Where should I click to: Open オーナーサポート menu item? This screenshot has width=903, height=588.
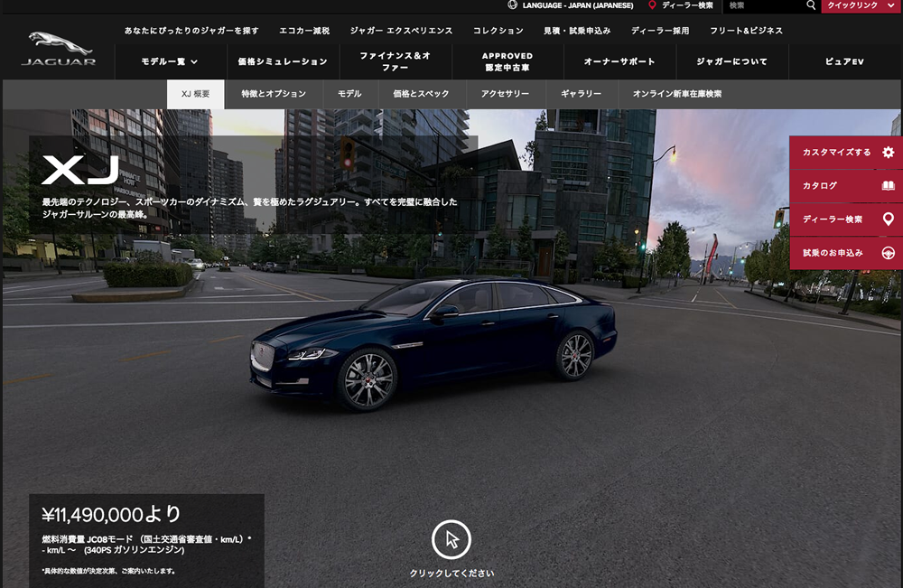pyautogui.click(x=619, y=61)
